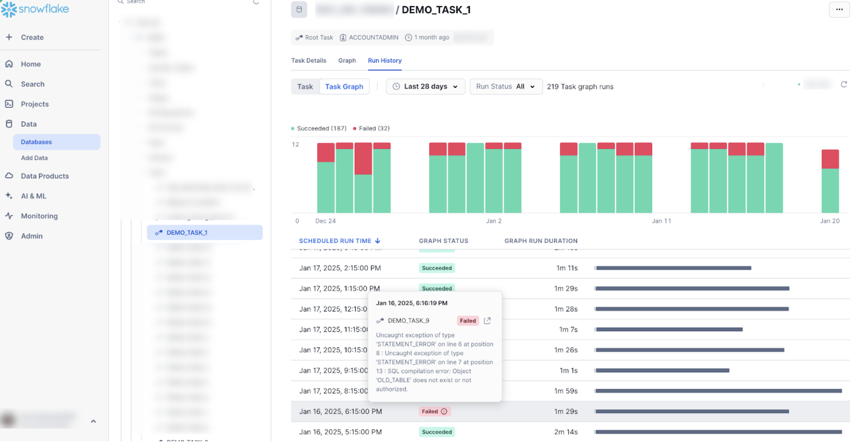This screenshot has width=868, height=444.
Task: Open Search from the sidebar
Action: (33, 84)
